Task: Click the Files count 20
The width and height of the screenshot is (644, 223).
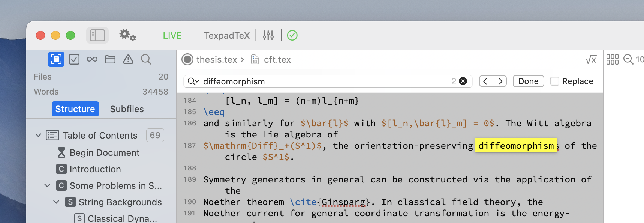Action: [x=163, y=77]
